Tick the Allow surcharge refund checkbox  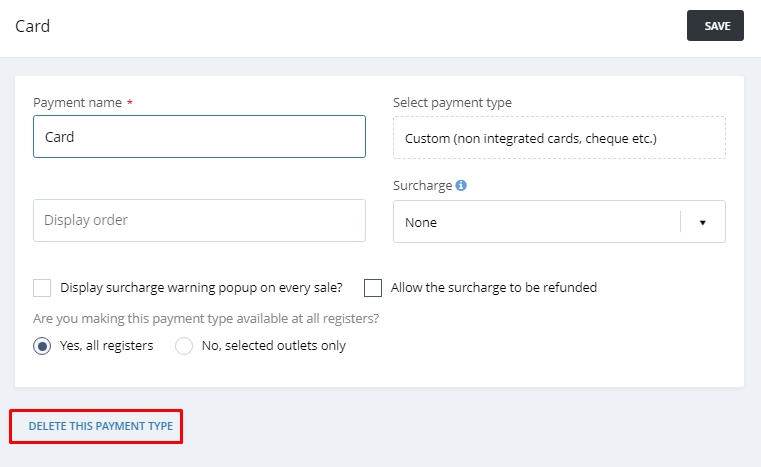click(x=373, y=288)
